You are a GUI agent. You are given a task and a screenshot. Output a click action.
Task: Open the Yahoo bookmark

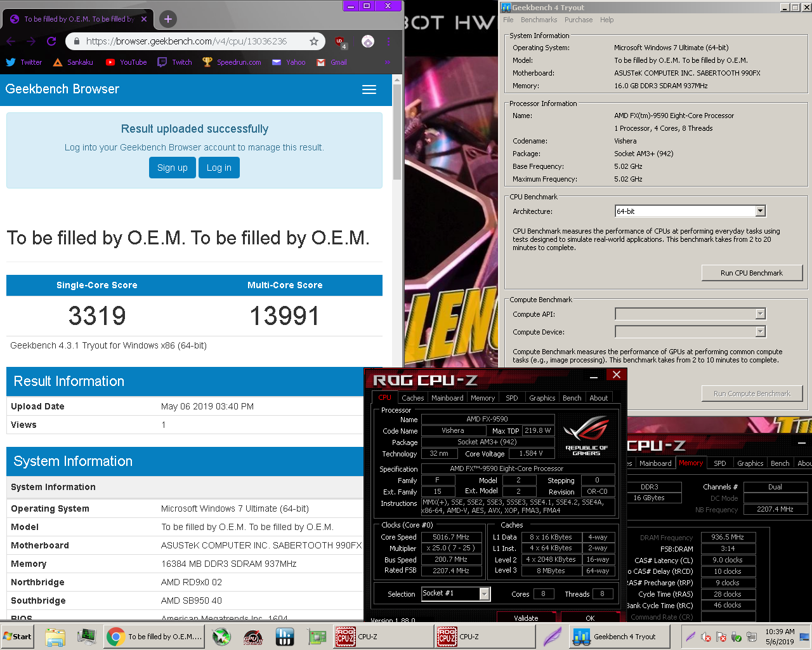(289, 62)
